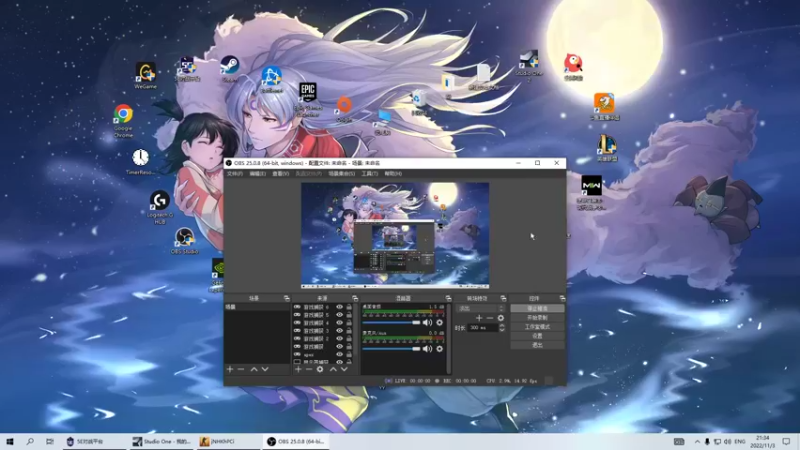Open the 编辑(E) menu
The height and width of the screenshot is (450, 800).
pos(257,174)
